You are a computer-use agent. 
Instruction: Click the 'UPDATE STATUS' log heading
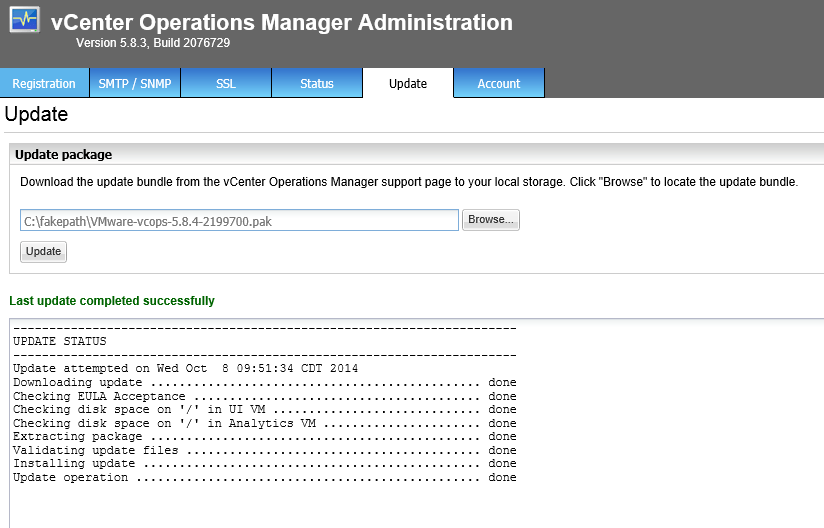coord(60,341)
